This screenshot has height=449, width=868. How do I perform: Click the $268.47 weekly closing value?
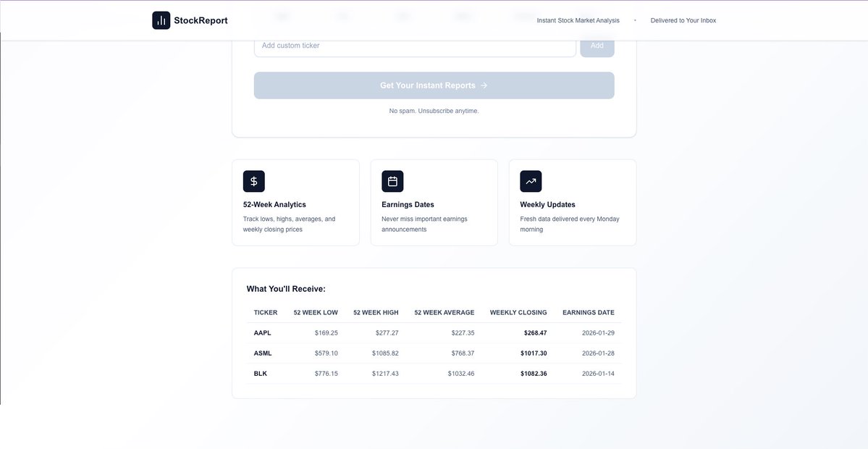point(535,333)
